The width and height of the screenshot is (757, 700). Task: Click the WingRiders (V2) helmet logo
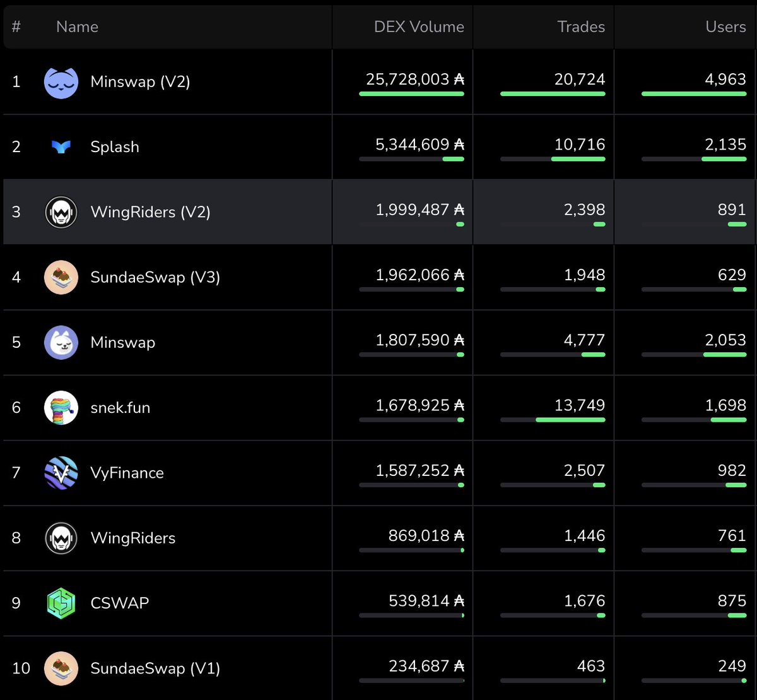61,211
